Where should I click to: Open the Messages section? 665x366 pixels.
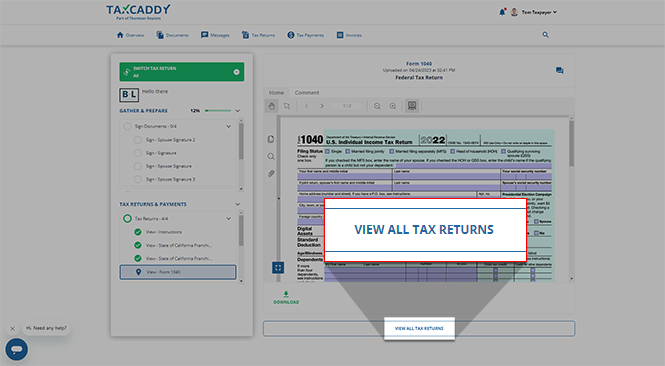pyautogui.click(x=215, y=35)
